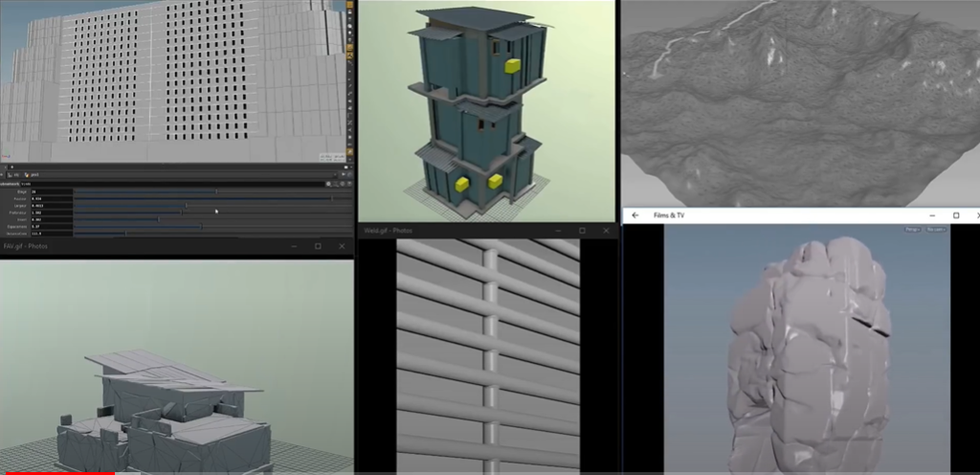Open the No cam dropdown in the rock viewport

[937, 229]
